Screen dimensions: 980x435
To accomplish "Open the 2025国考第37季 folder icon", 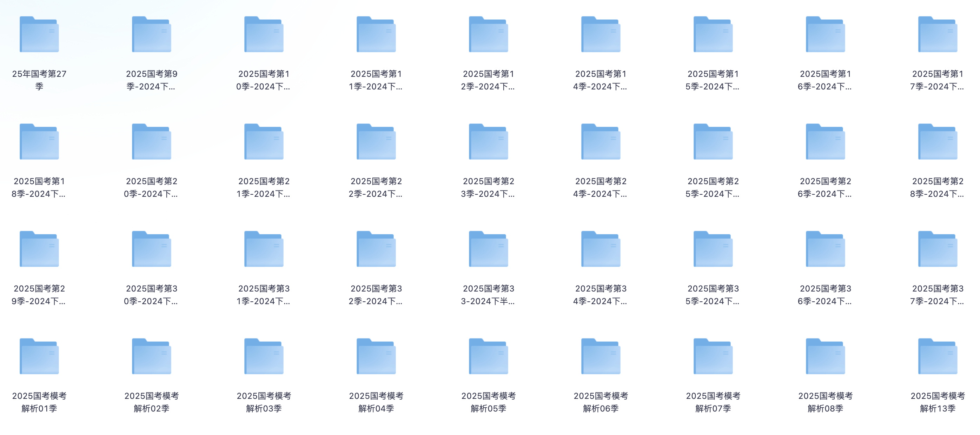I will (938, 249).
